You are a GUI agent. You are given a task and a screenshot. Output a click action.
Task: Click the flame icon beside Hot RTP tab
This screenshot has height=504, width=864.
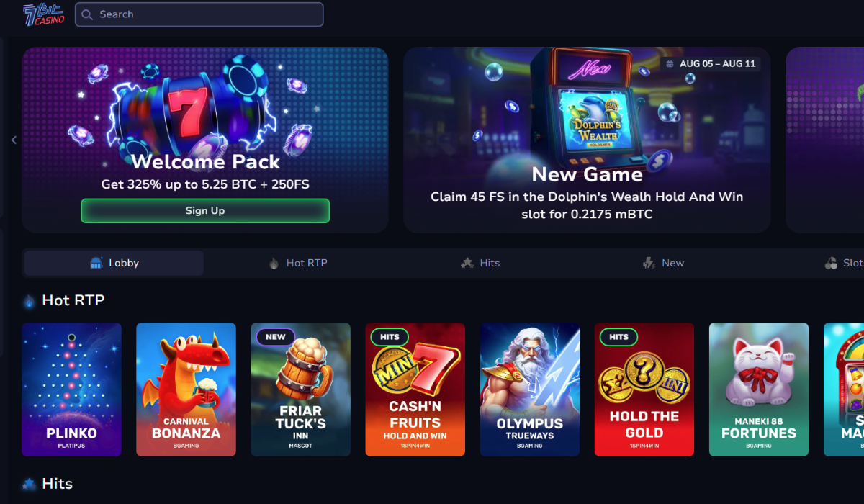[x=274, y=263]
